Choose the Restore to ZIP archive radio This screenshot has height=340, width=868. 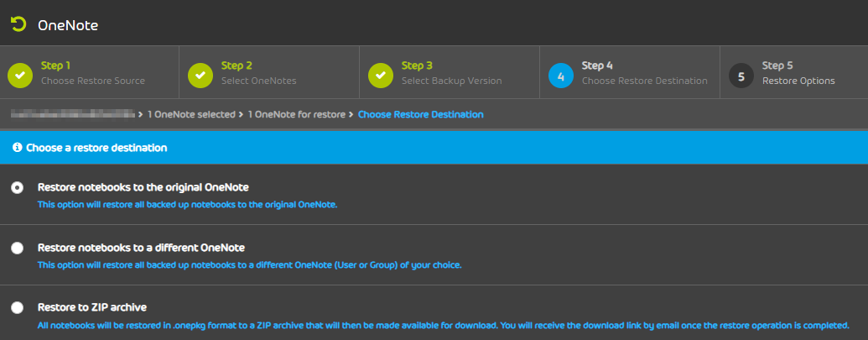pos(18,308)
